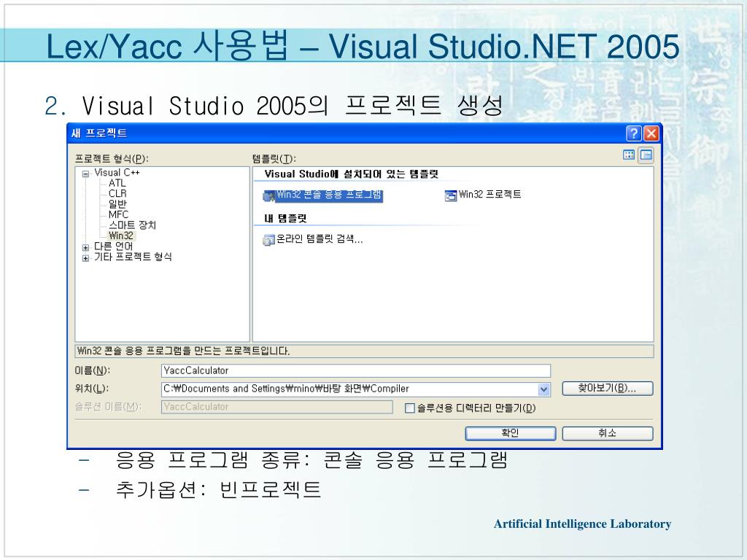Expand the 다른 언어 tree node
The width and height of the screenshot is (747, 560).
point(86,248)
